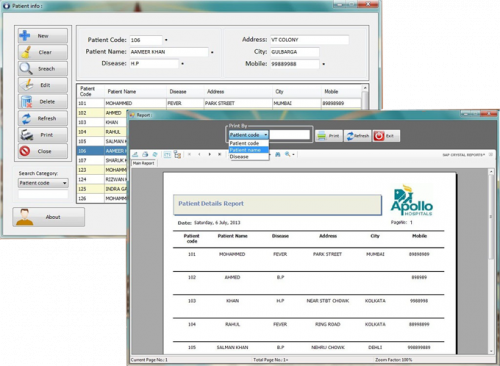500x366 pixels.
Task: Click Refresh in the Patient info sidebar
Action: pyautogui.click(x=43, y=118)
